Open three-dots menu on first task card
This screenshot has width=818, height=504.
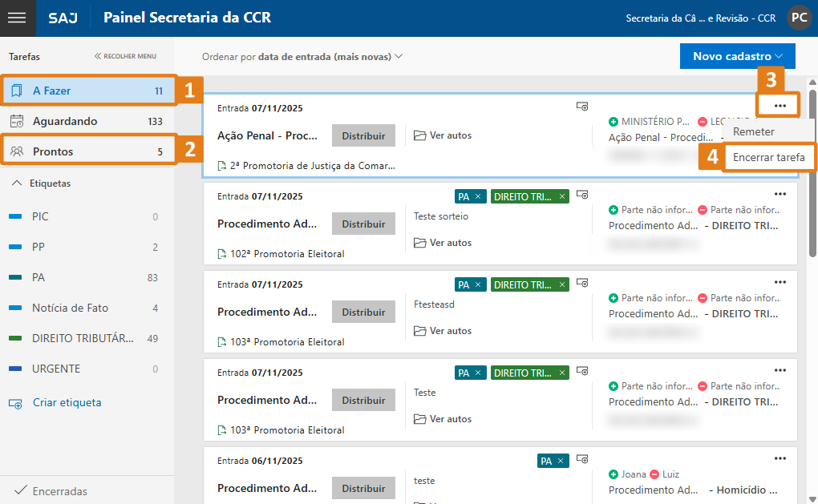click(x=780, y=106)
